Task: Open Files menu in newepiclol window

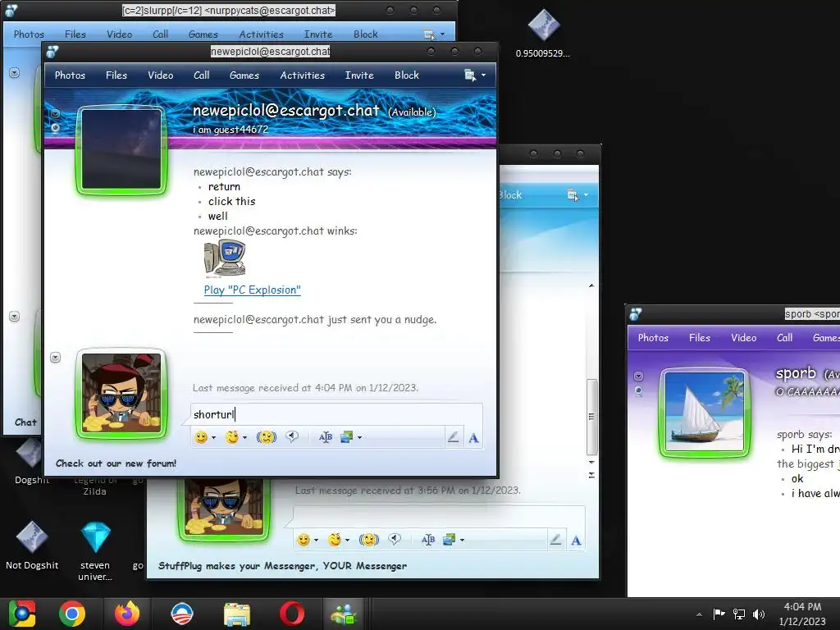Action: (116, 75)
